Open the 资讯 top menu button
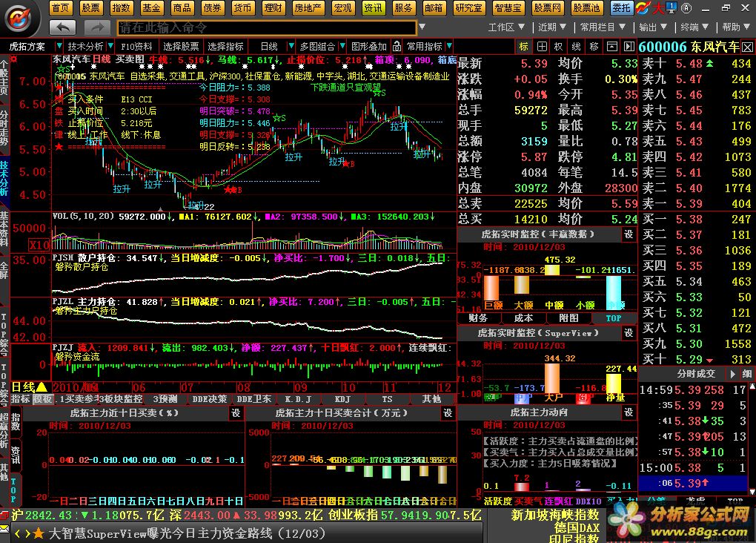Screen dimensions: 756x543 pyautogui.click(x=373, y=7)
